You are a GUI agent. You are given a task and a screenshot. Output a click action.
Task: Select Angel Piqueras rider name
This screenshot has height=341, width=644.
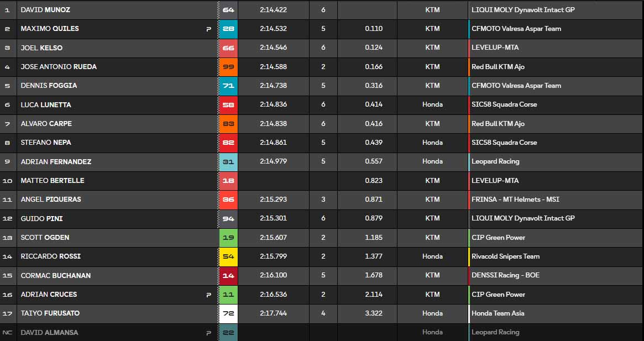[x=51, y=200]
